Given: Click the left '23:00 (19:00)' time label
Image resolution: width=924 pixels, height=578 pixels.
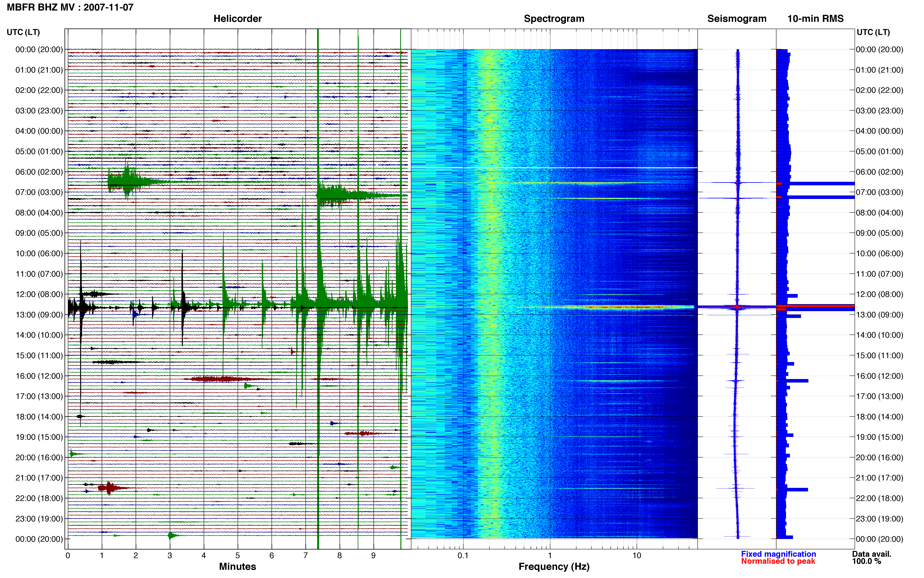Looking at the screenshot, I should 39,519.
